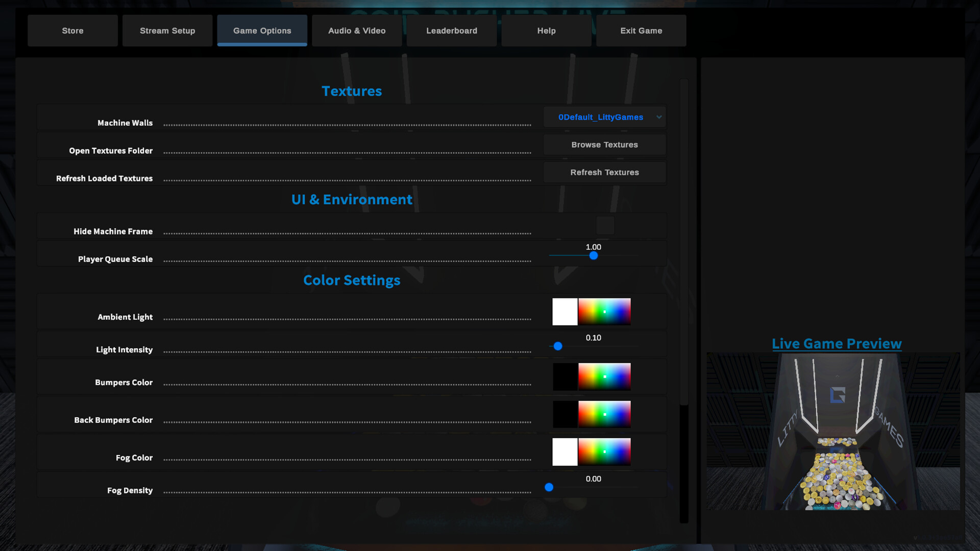This screenshot has width=980, height=551.
Task: Click the Exit Game tab
Action: click(641, 31)
